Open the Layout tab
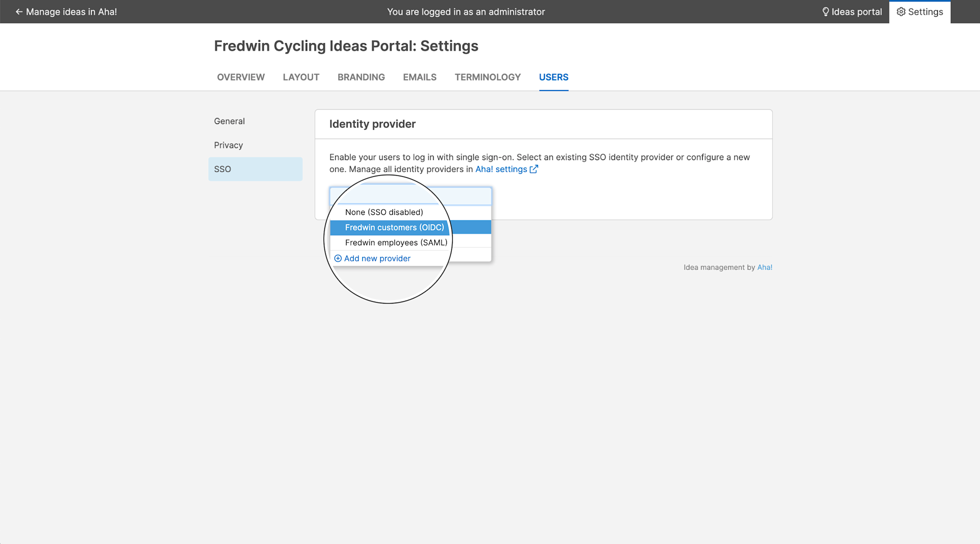Viewport: 980px width, 544px height. pos(301,77)
